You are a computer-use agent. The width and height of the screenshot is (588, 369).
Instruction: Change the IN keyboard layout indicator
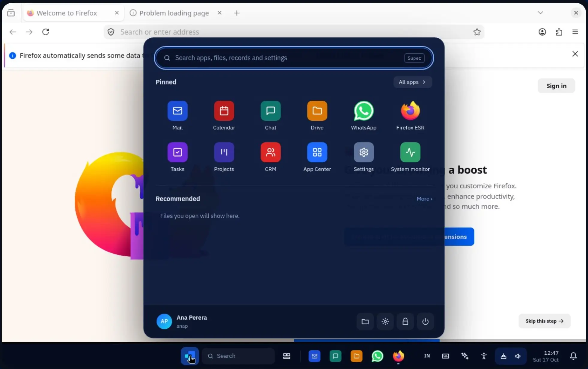pos(427,356)
